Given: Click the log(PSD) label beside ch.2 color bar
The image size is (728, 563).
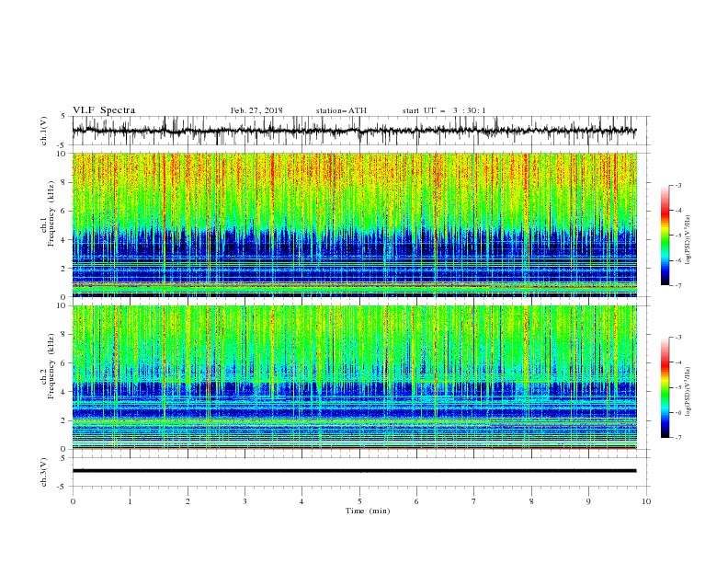Looking at the screenshot, I should 688,391.
